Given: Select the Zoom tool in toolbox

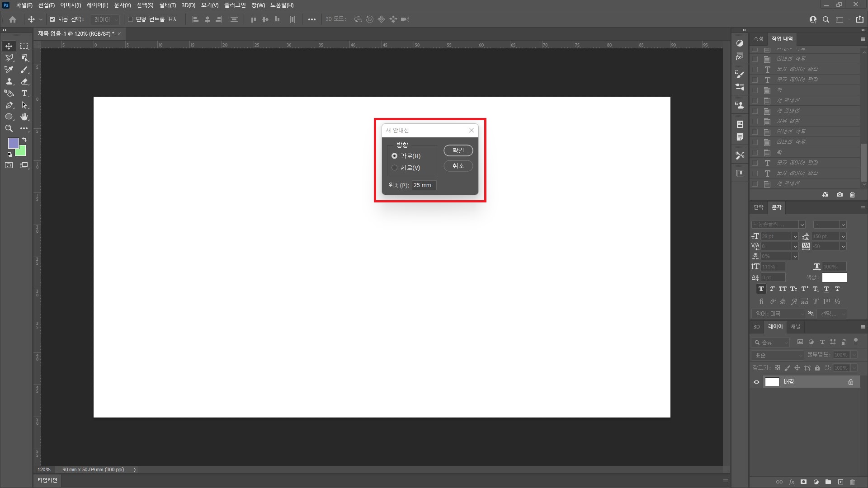Looking at the screenshot, I should click(9, 128).
